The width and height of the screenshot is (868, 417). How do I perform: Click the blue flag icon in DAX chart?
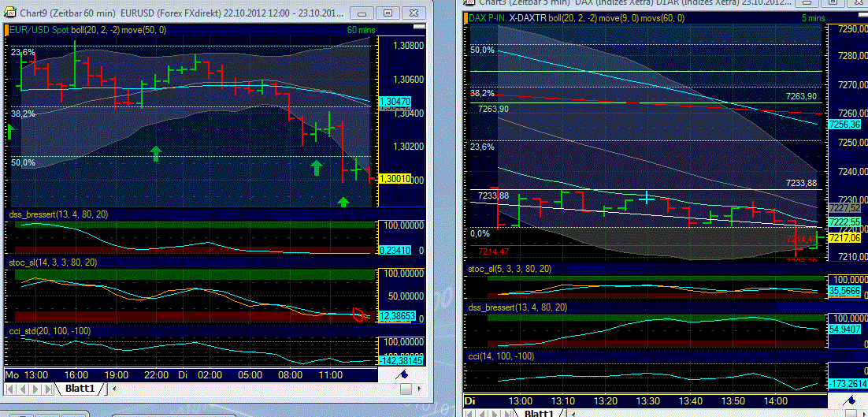click(848, 400)
